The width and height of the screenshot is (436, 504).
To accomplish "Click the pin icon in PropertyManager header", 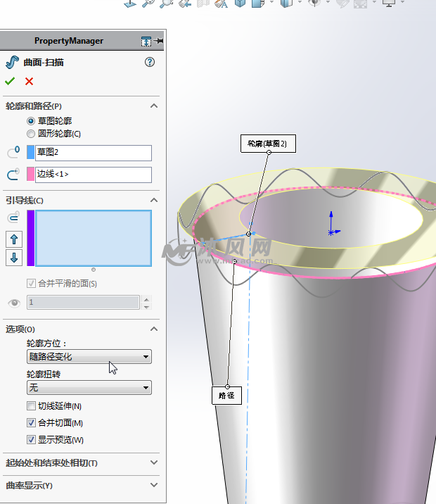I will (158, 41).
